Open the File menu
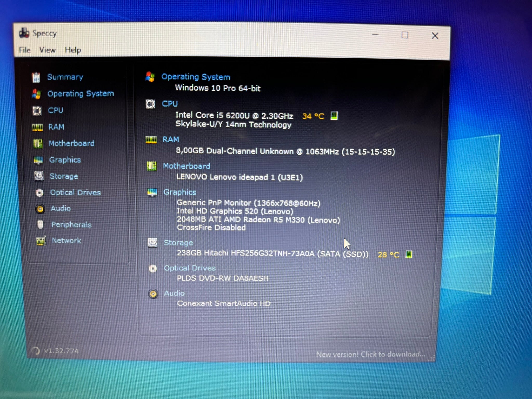 tap(25, 50)
